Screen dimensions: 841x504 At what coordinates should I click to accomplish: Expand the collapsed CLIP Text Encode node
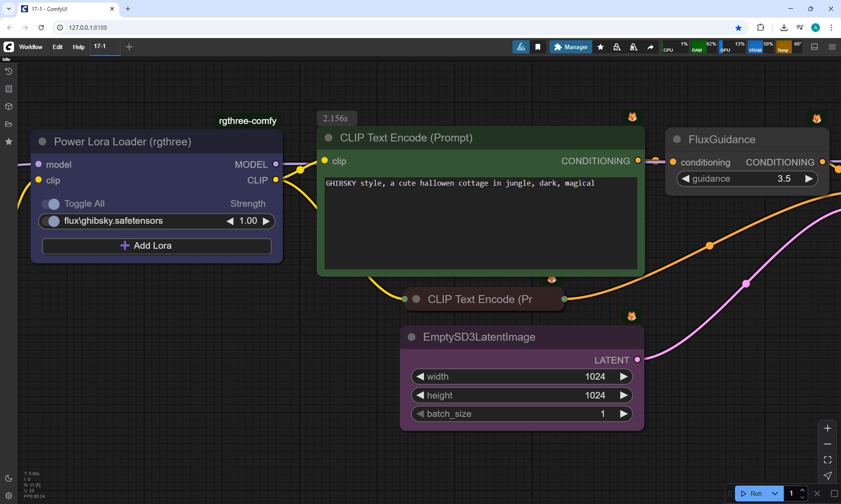[x=417, y=299]
